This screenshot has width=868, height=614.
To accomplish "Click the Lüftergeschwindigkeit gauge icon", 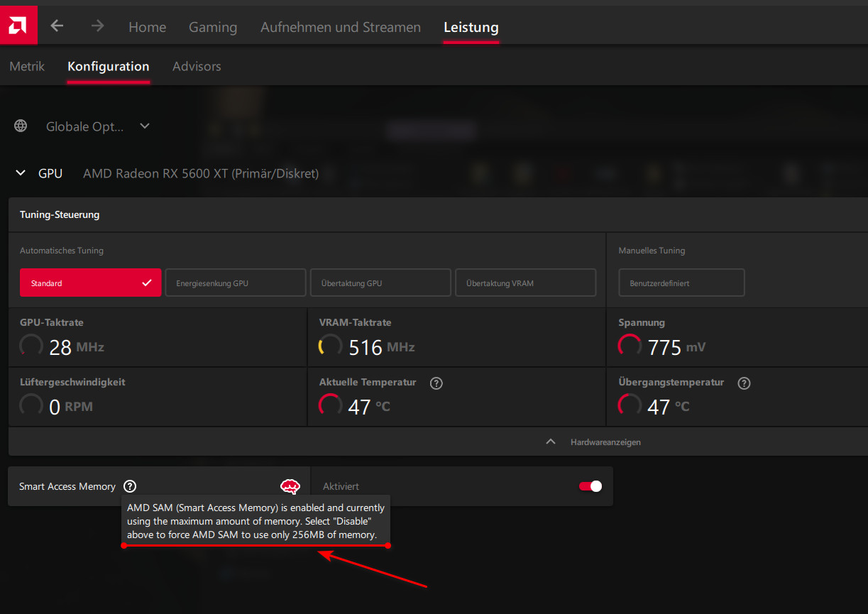I will (31, 405).
